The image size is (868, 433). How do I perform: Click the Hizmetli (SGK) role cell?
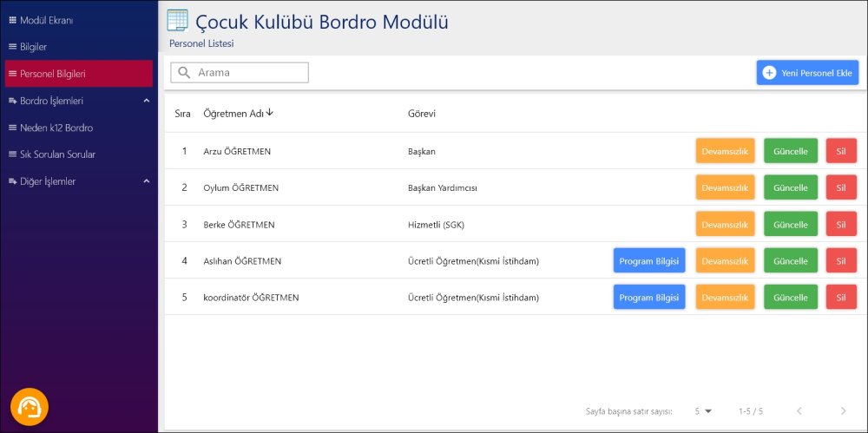pyautogui.click(x=435, y=225)
